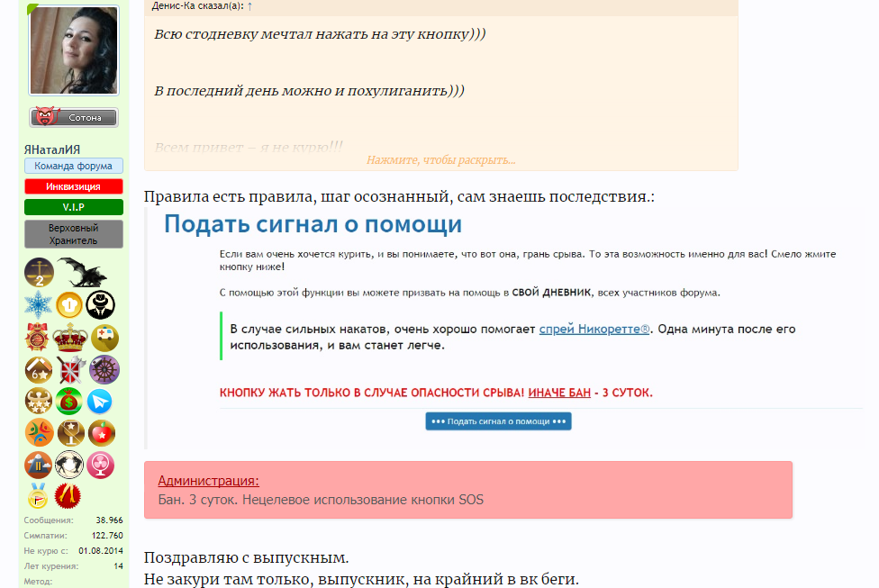
Task: Click the blue ribbon flag medal badge
Action: (38, 496)
